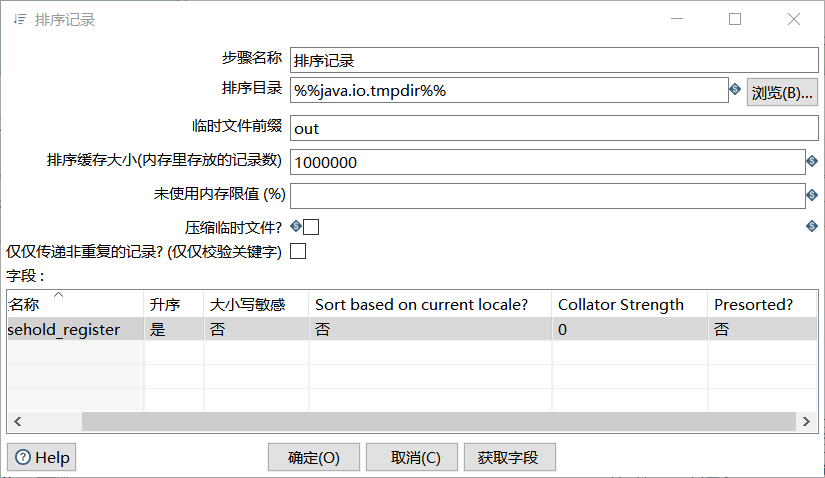Screen dimensions: 825x478
Task: Click the 否 cell under 大小写敏感
Action: coord(256,329)
